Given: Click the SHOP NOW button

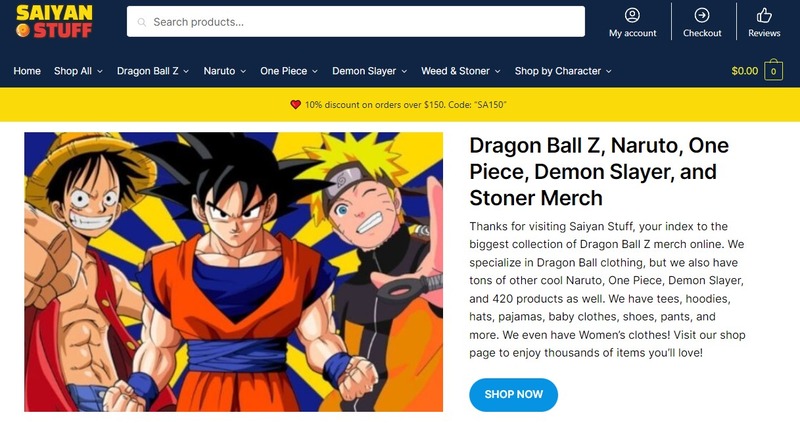Looking at the screenshot, I should [513, 394].
